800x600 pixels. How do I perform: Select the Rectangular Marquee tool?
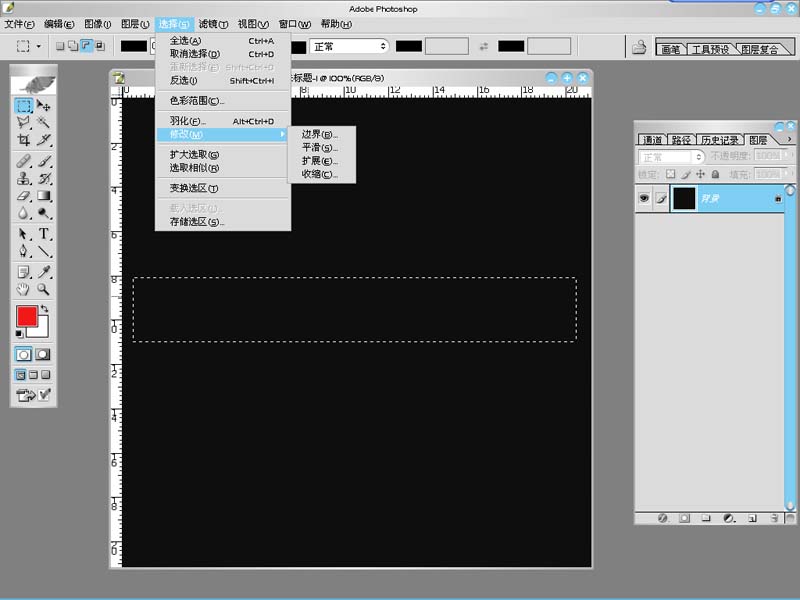(23, 105)
